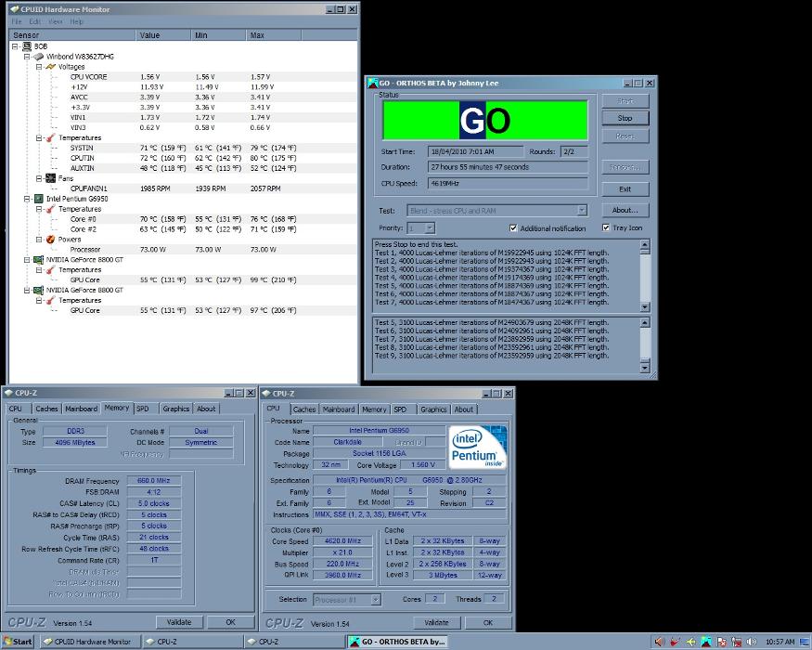Click the yellow airplane tray icon
This screenshot has height=650, width=812.
(x=690, y=642)
